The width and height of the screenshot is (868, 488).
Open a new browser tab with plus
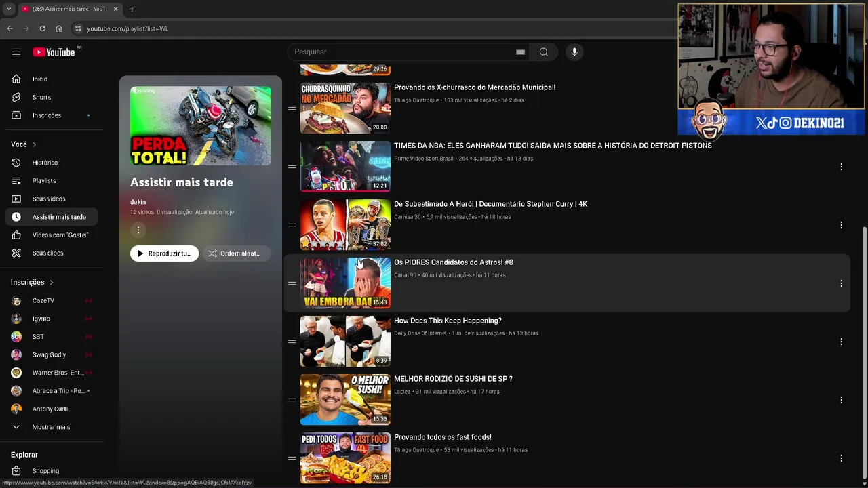tap(132, 9)
